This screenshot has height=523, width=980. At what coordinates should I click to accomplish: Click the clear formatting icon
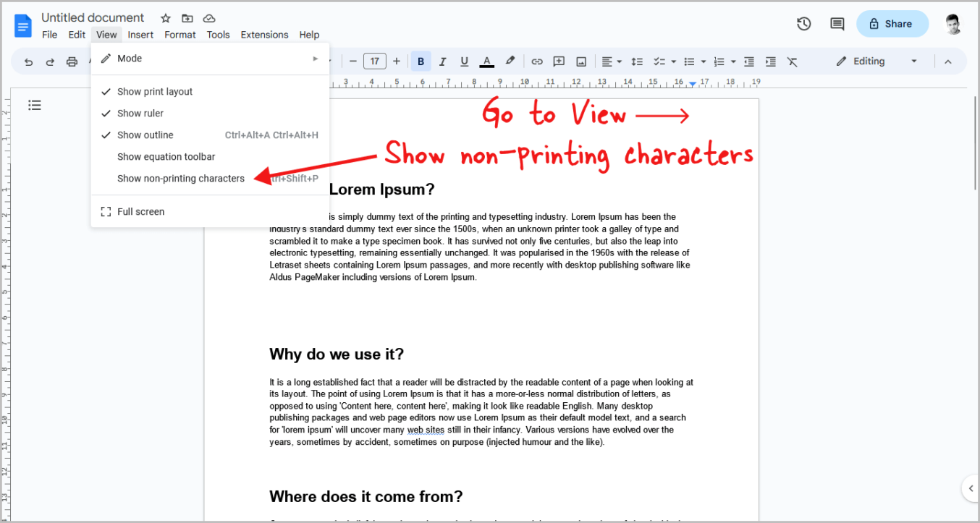793,61
